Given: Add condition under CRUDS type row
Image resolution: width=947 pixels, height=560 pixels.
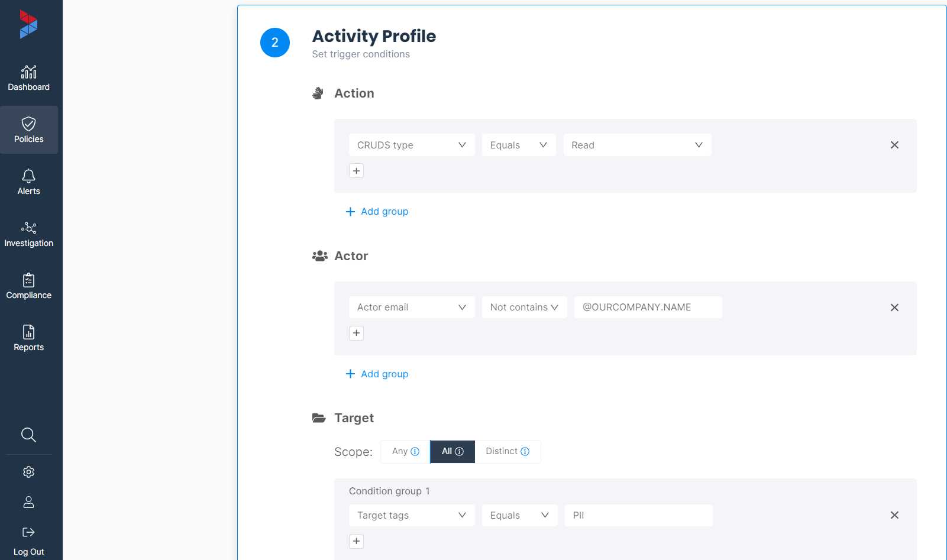Looking at the screenshot, I should click(x=356, y=171).
